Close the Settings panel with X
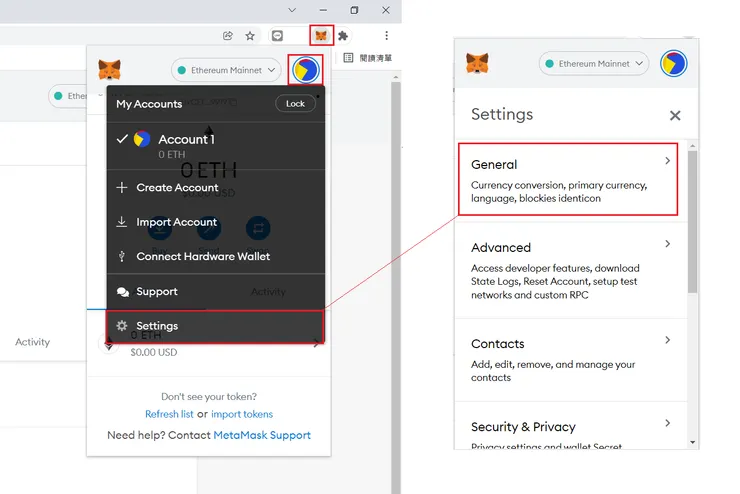740x494 pixels. coord(675,116)
